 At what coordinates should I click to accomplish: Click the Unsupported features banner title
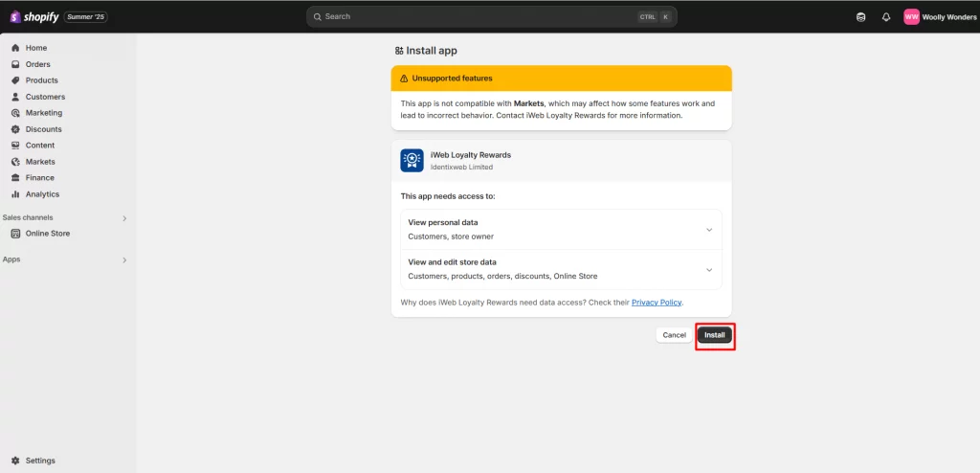point(452,79)
